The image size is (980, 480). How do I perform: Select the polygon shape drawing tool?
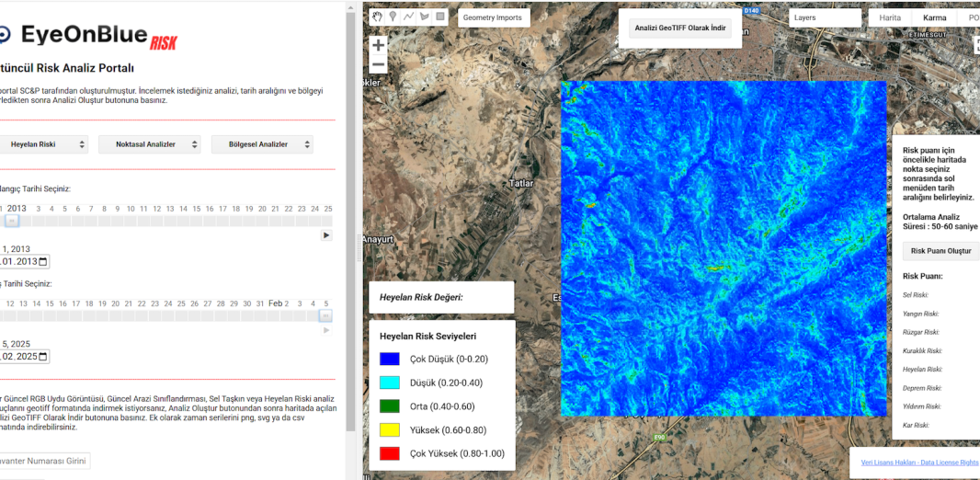point(425,17)
